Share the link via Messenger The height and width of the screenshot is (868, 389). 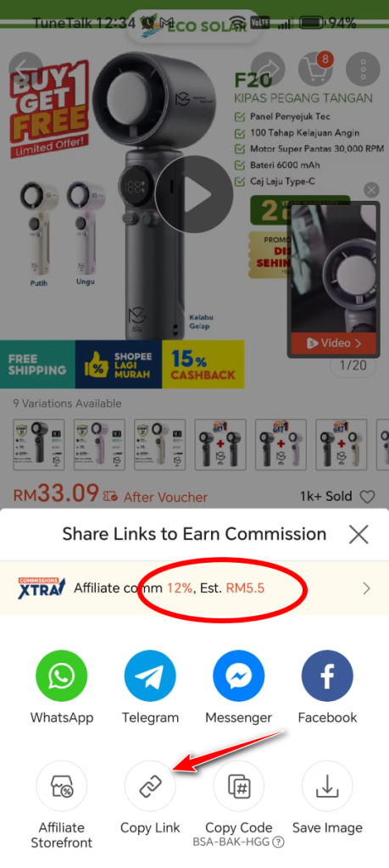[x=238, y=676]
